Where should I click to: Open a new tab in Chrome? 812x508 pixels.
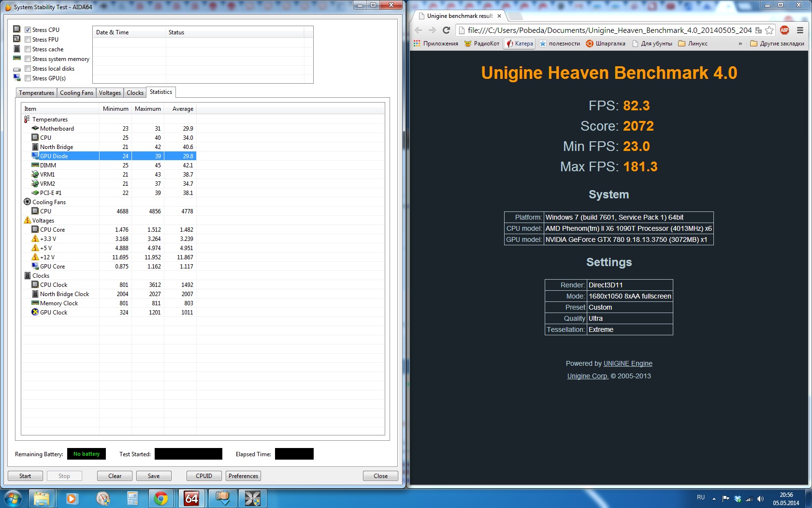[x=515, y=16]
